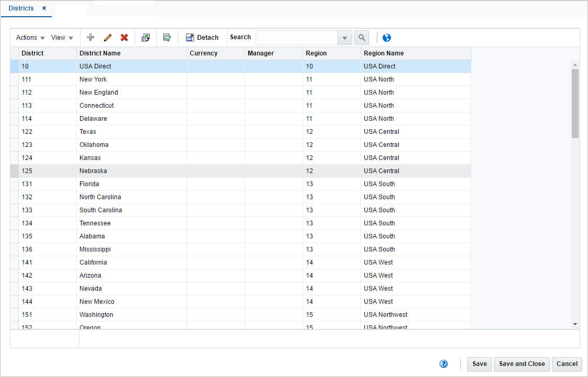Click the red Delete X icon
The image size is (588, 377).
point(124,37)
